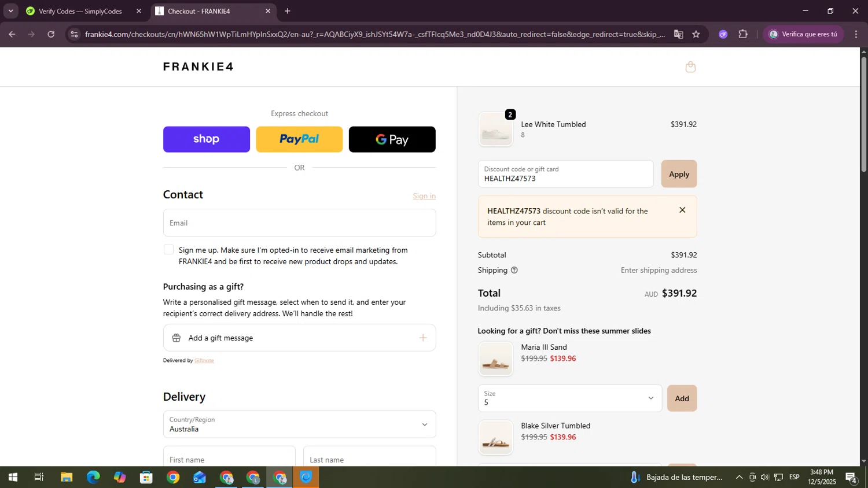Focus the First name field
This screenshot has width=868, height=488.
(x=229, y=456)
